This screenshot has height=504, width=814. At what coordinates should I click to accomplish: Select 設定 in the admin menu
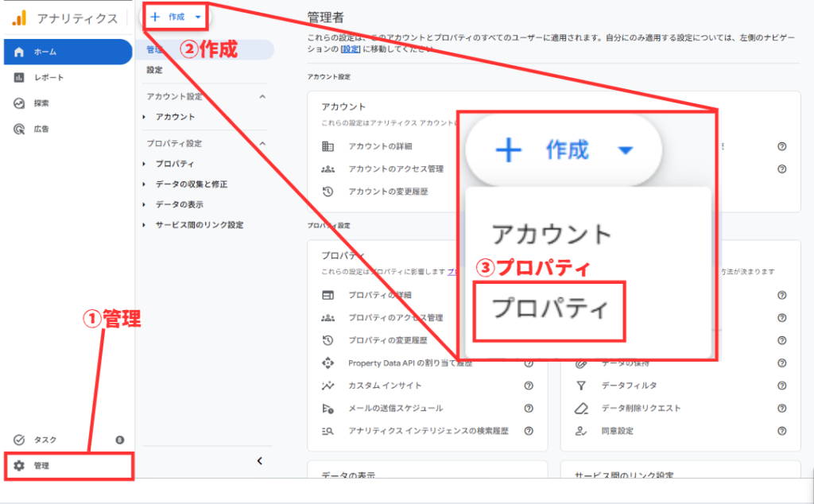[x=154, y=70]
